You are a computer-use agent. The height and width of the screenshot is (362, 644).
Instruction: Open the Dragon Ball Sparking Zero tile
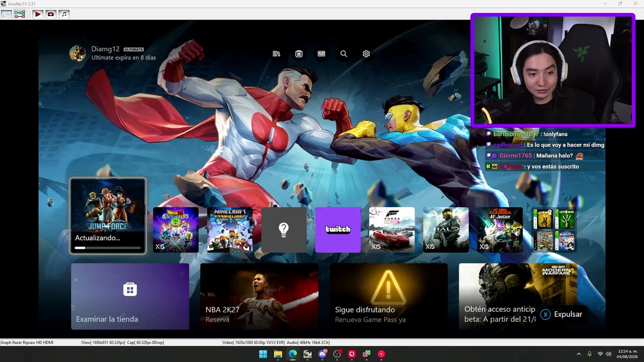coord(176,230)
